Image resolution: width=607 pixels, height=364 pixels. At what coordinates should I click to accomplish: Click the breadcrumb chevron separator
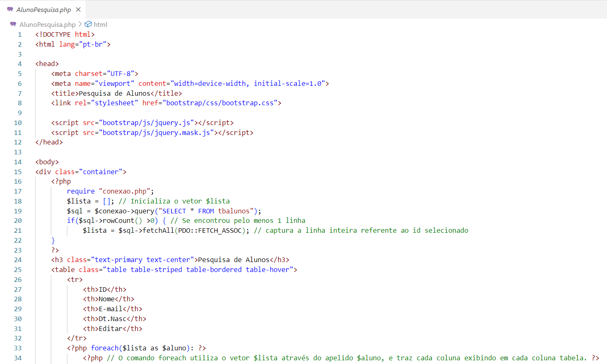[x=80, y=24]
